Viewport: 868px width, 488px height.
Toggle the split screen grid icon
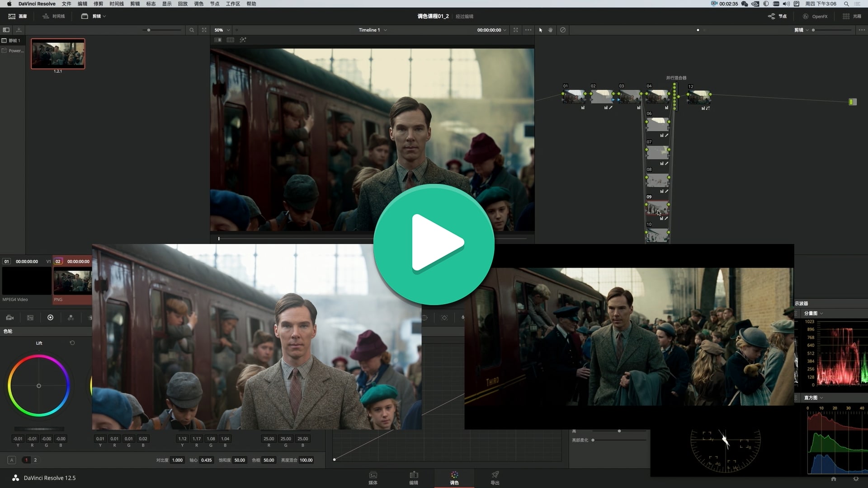pos(231,40)
